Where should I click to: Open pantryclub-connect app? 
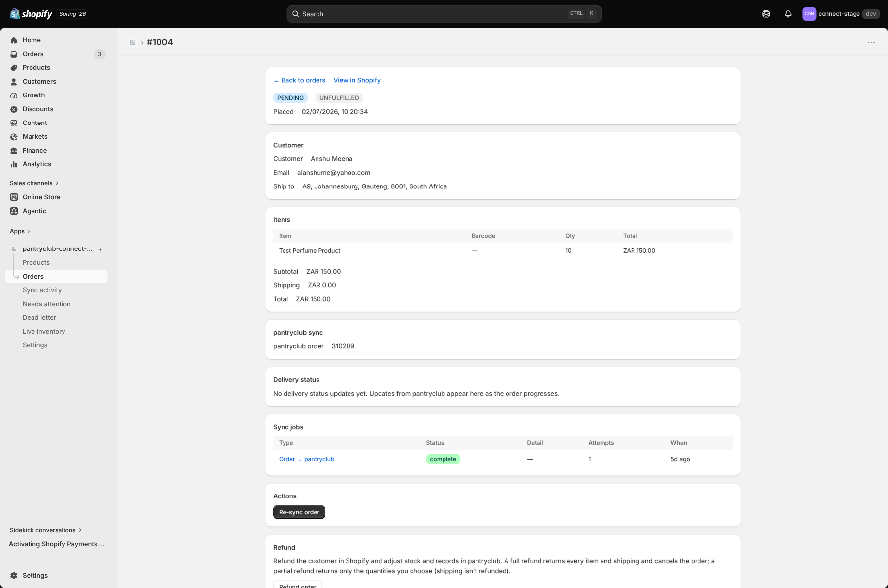pyautogui.click(x=57, y=249)
